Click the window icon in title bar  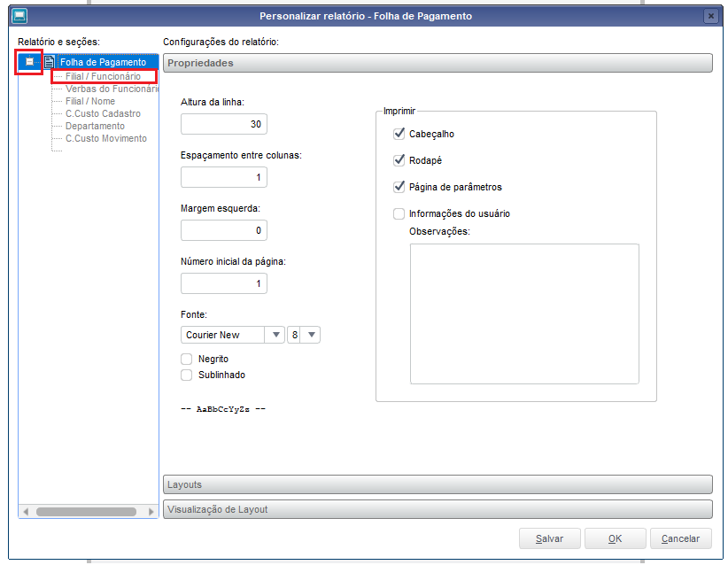(x=19, y=16)
